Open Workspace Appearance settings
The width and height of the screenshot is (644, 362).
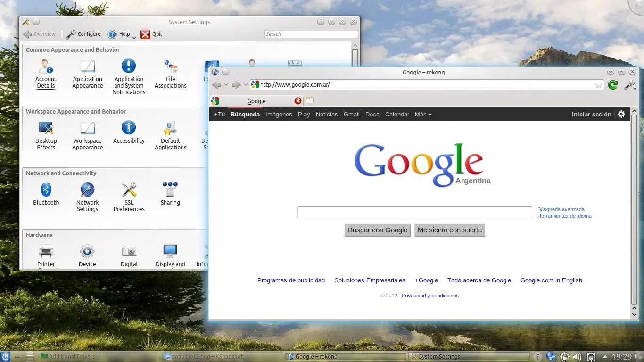tap(87, 135)
